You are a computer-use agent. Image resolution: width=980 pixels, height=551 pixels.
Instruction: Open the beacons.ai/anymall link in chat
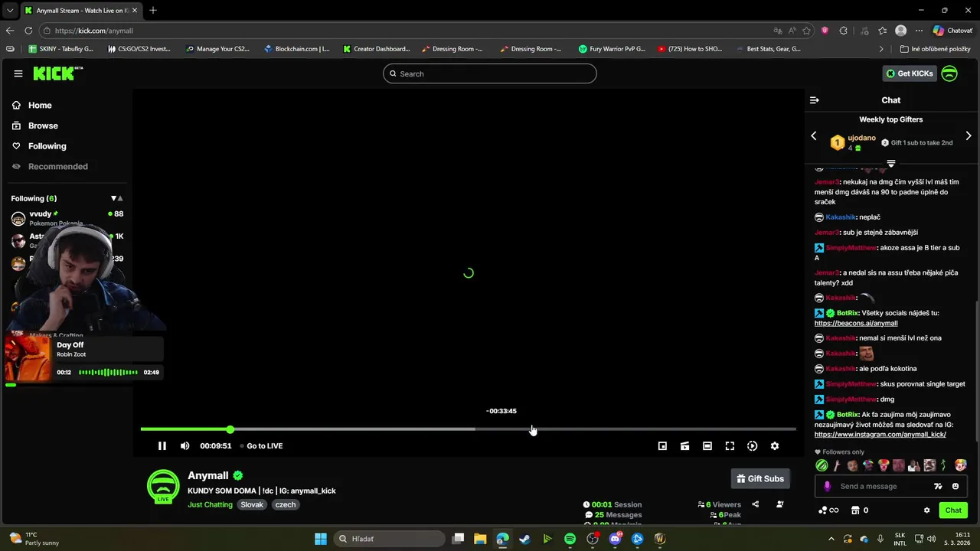[856, 323]
